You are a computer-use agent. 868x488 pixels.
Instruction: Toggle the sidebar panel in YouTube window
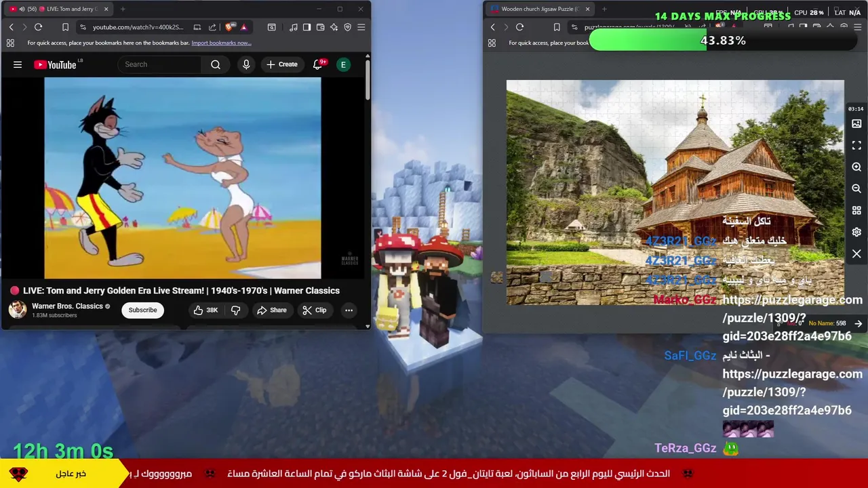307,27
